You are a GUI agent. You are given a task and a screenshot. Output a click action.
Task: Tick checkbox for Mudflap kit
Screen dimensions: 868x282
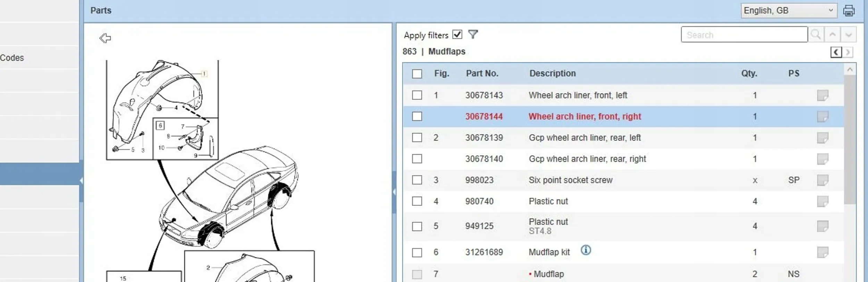(417, 252)
